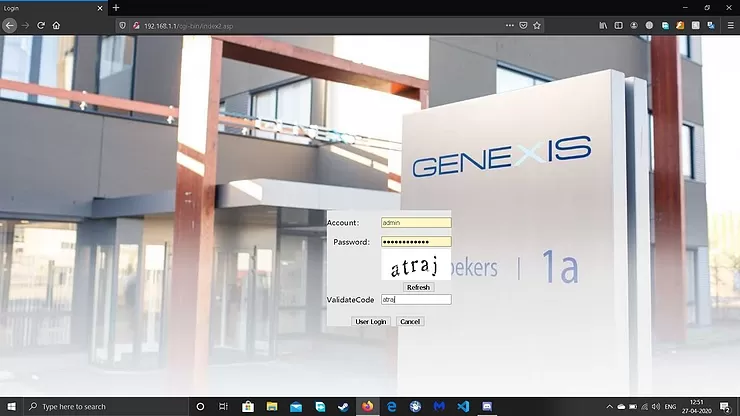Refresh the captcha code
This screenshot has width=740, height=416.
click(418, 287)
